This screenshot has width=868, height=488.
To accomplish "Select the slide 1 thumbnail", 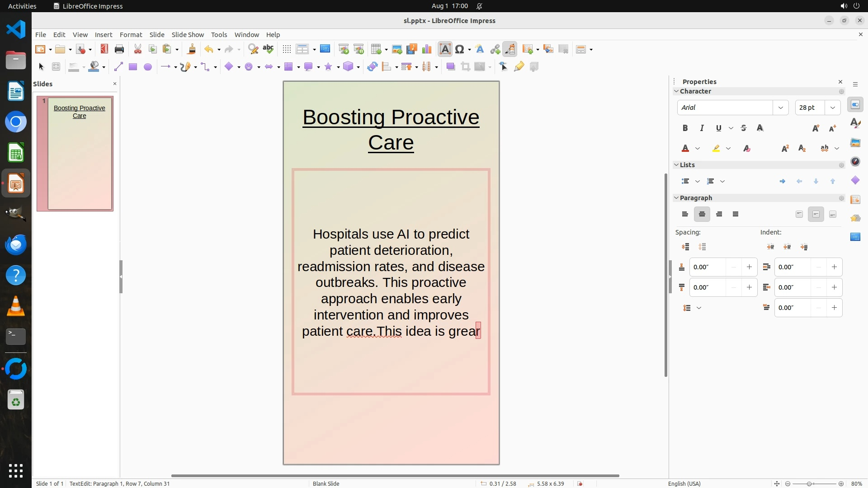I will click(80, 154).
